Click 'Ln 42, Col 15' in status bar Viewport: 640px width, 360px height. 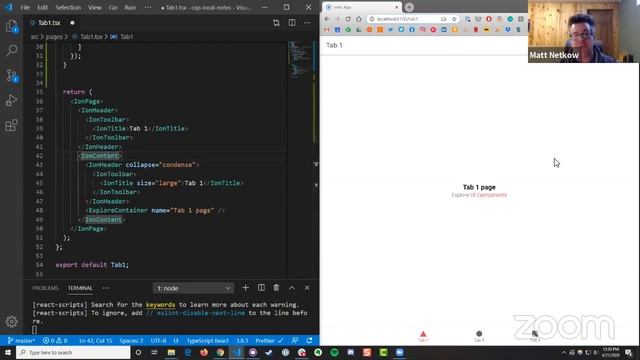pos(96,340)
